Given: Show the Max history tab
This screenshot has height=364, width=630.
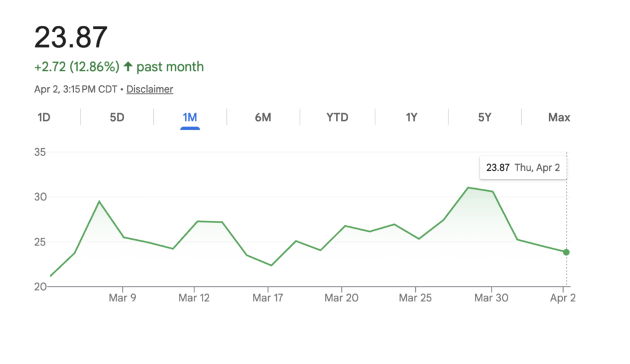Looking at the screenshot, I should (559, 117).
